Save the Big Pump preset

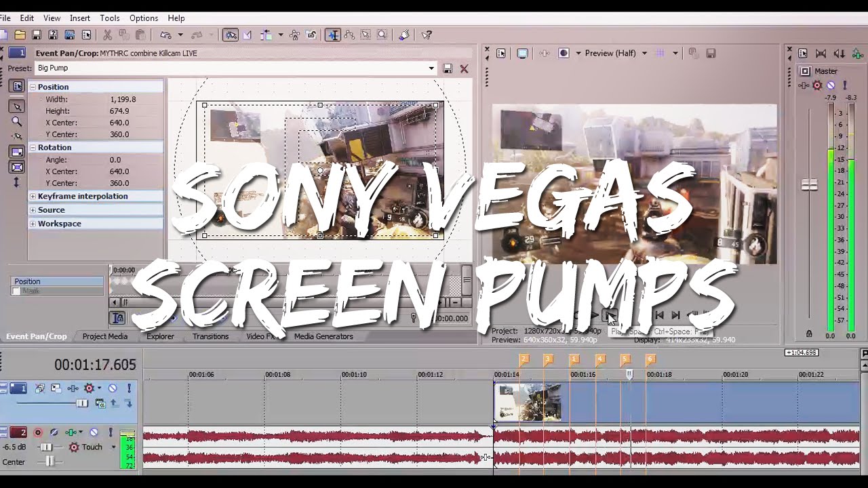click(x=448, y=68)
